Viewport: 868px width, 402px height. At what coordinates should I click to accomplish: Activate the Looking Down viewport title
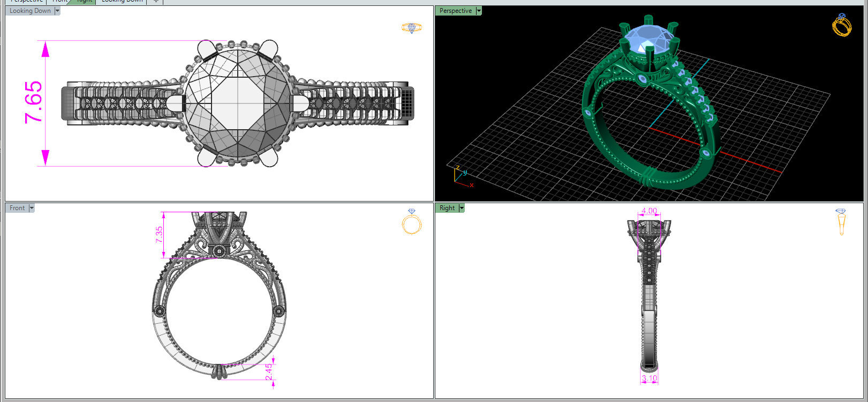coord(30,11)
